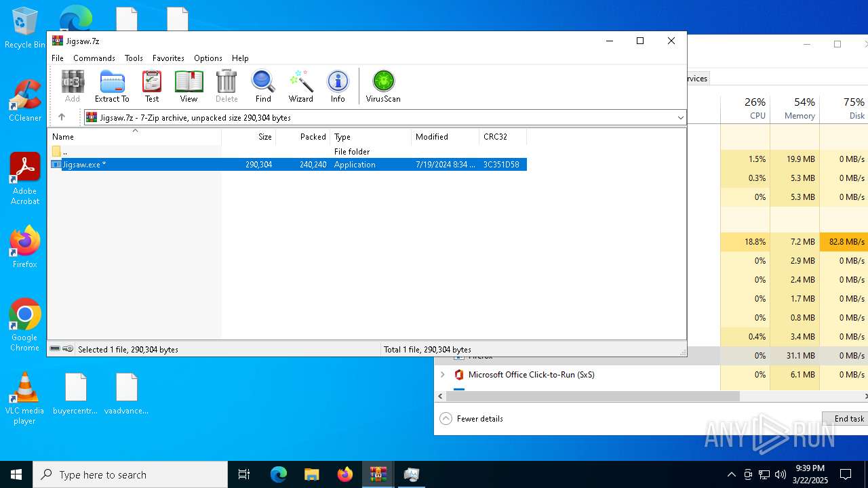Launch the Wizard tool
The height and width of the screenshot is (488, 868).
coord(300,86)
